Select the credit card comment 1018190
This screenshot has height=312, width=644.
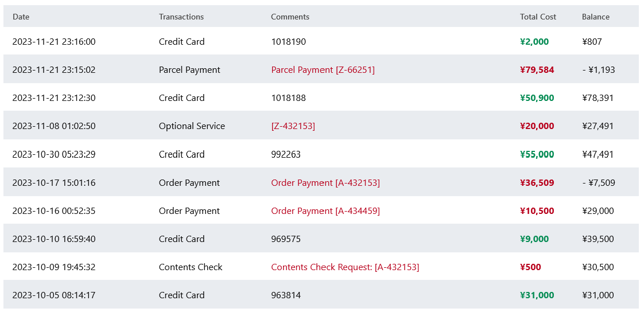pos(288,42)
